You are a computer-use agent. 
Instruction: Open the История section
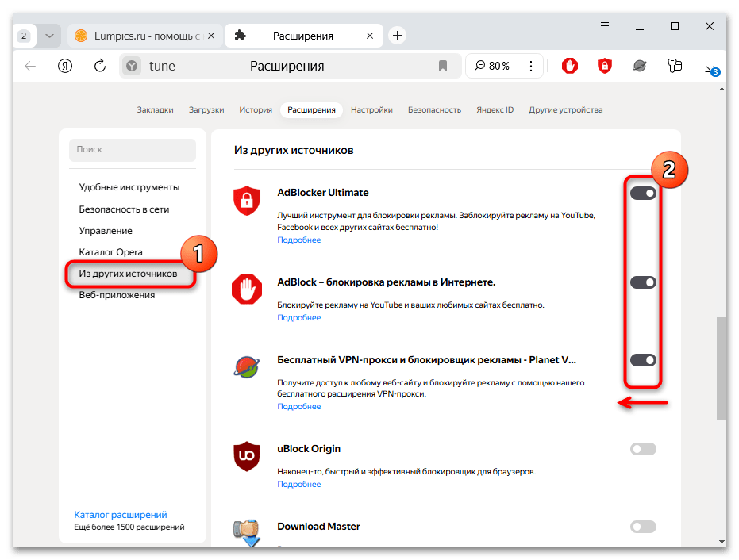point(256,109)
